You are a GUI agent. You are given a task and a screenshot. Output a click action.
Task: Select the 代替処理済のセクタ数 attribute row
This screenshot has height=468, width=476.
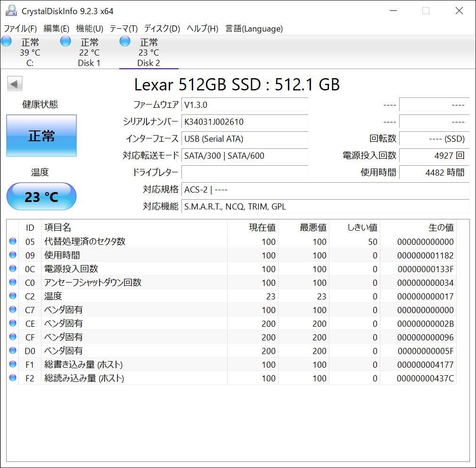coord(232,242)
